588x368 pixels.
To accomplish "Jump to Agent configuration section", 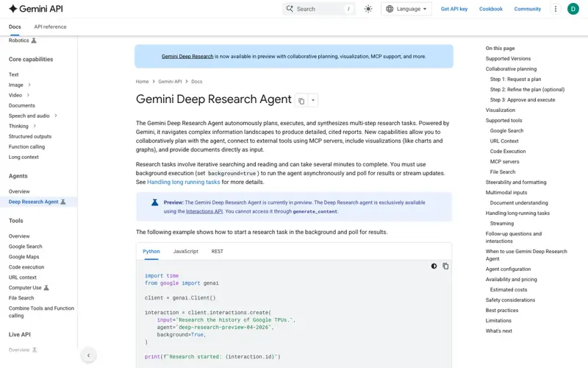I will pos(508,269).
